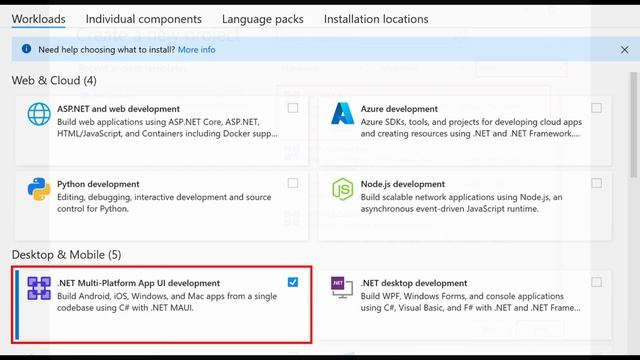Image resolution: width=640 pixels, height=360 pixels.
Task: Open the More info link
Action: tap(196, 50)
